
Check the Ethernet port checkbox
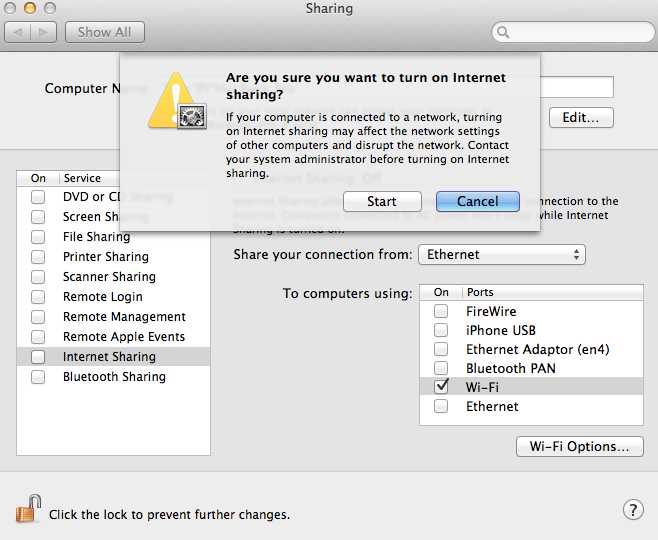[441, 406]
